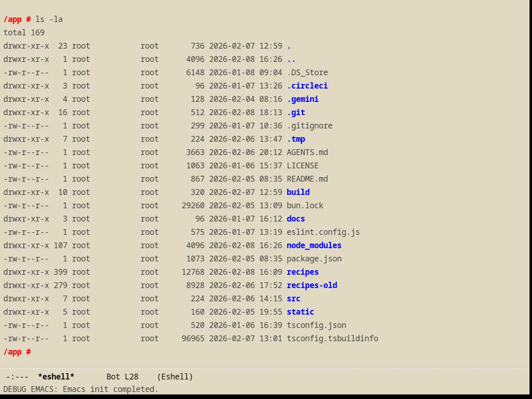Screen dimensions: 532x399
Task: Click the .circleci directory name
Action: tap(307, 86)
